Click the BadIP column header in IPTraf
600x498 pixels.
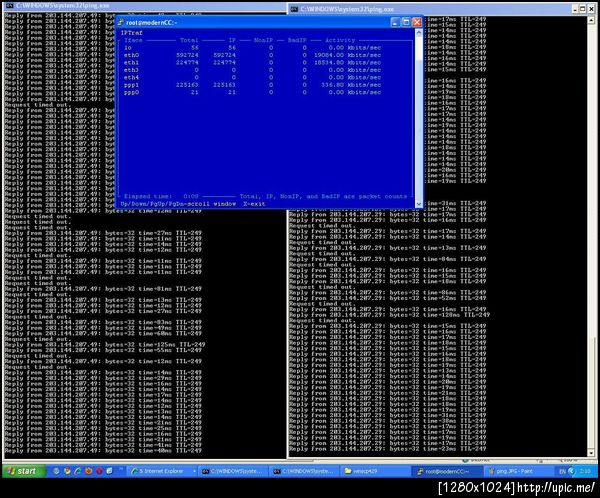coord(297,40)
